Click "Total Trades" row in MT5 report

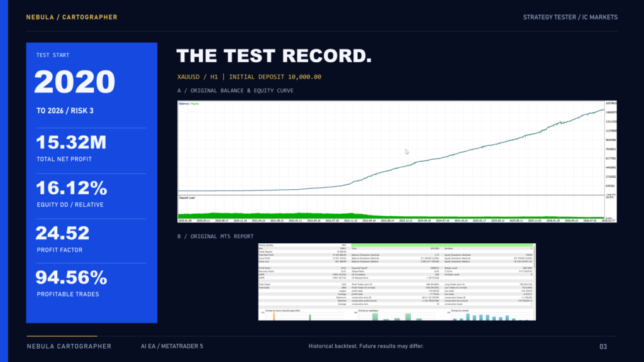click(303, 285)
